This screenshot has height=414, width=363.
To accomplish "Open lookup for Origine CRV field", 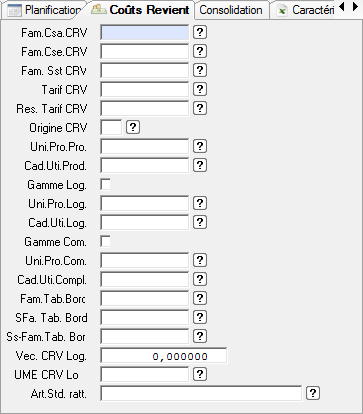I will [133, 127].
